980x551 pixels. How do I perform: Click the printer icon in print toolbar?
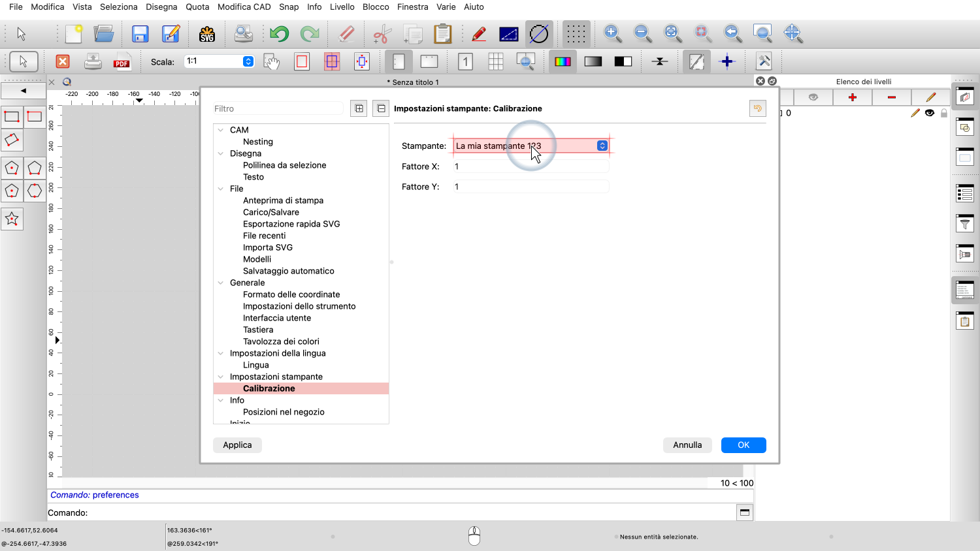pyautogui.click(x=93, y=62)
